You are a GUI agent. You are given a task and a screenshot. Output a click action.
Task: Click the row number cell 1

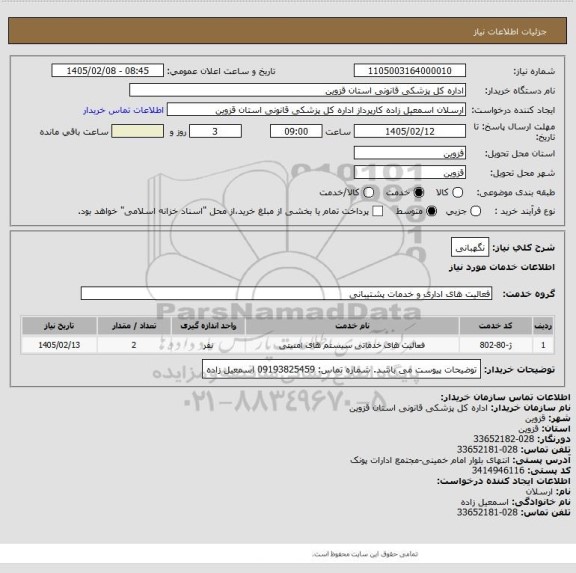tap(543, 345)
